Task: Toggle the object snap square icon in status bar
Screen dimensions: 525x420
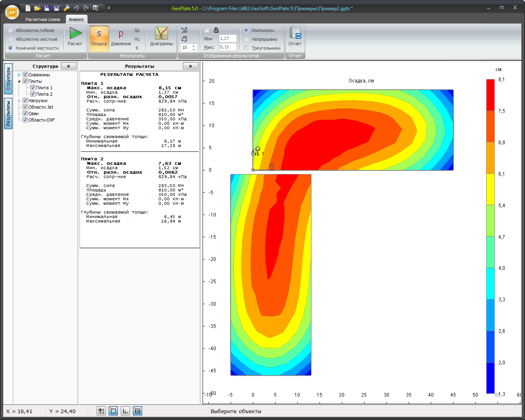Action: (113, 411)
